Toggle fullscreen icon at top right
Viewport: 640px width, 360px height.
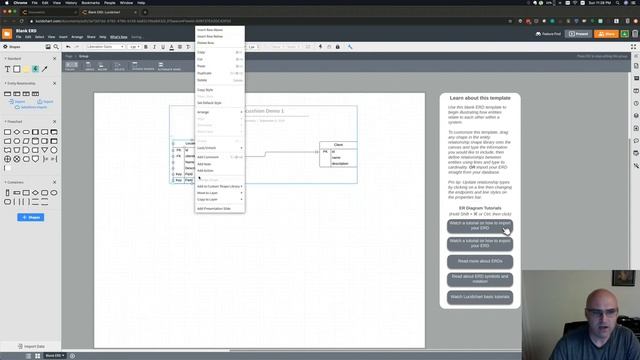point(633,47)
